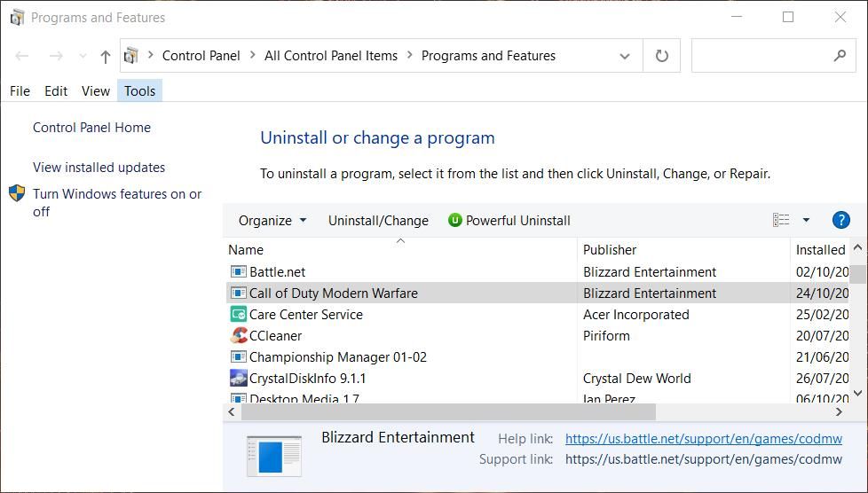
Task: Click Crystal Dew World publisher cell
Action: coord(636,379)
